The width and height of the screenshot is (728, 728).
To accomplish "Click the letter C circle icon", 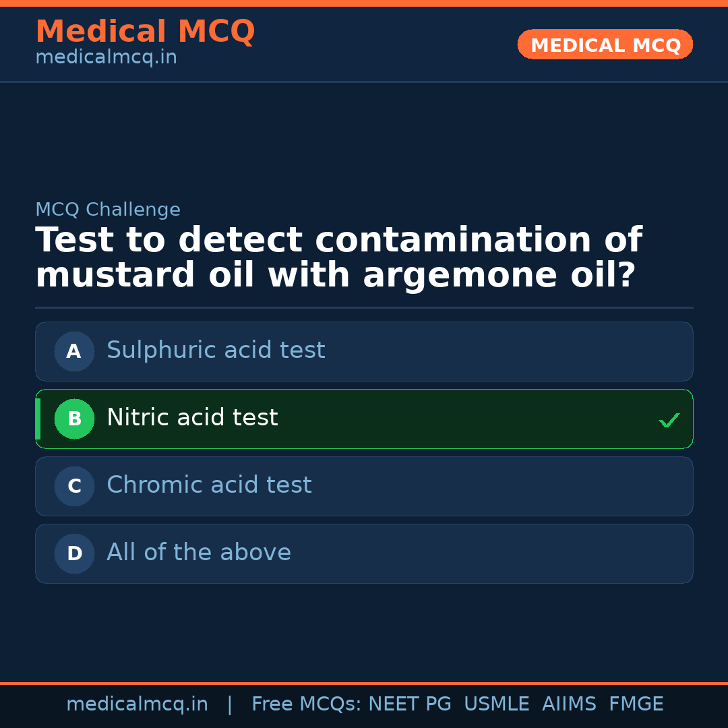I will click(x=74, y=486).
